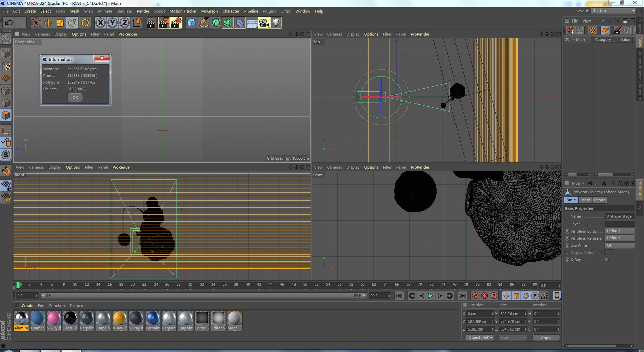
Task: Click the attribute manager Mod arrow
Action: (583, 183)
